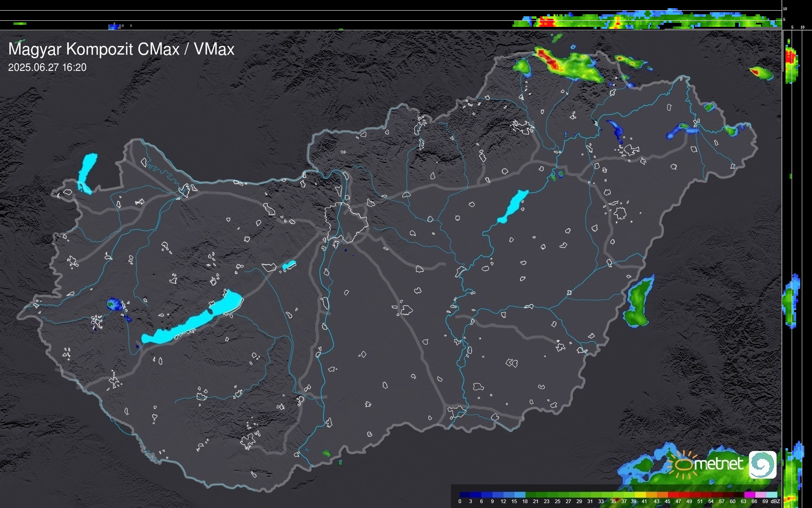Viewport: 812px width, 508px height.
Task: Click the 2025.06.27 16:20 timestamp
Action: (x=47, y=68)
